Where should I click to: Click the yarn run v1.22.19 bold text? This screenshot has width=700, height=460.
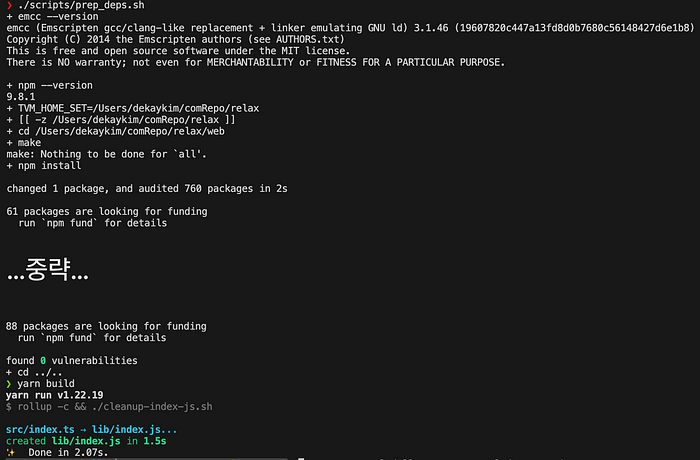tap(54, 395)
